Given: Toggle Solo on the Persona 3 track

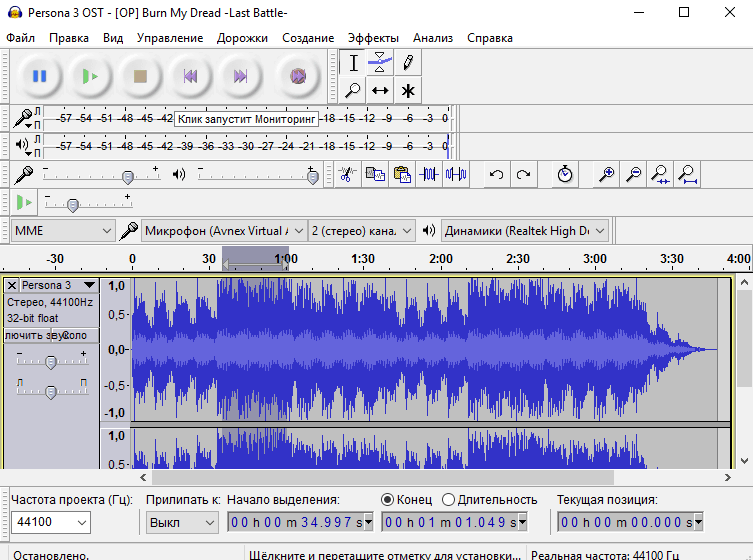Looking at the screenshot, I should pyautogui.click(x=76, y=335).
